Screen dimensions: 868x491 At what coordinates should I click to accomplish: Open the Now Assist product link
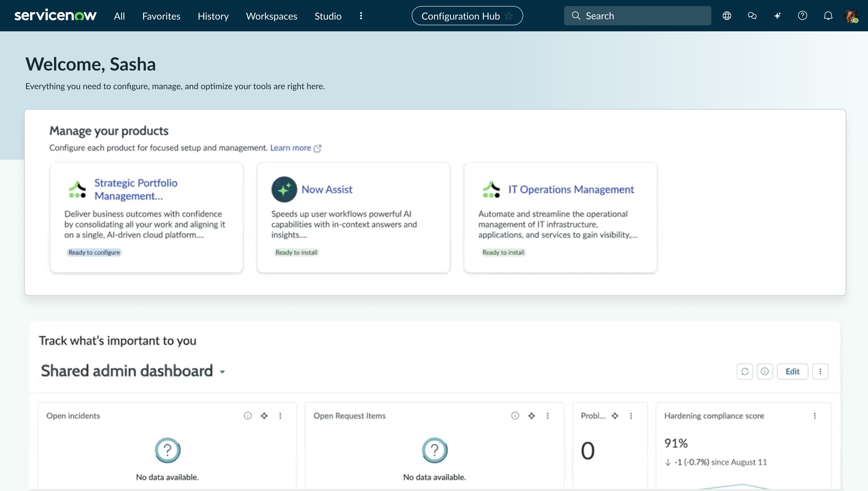[327, 189]
